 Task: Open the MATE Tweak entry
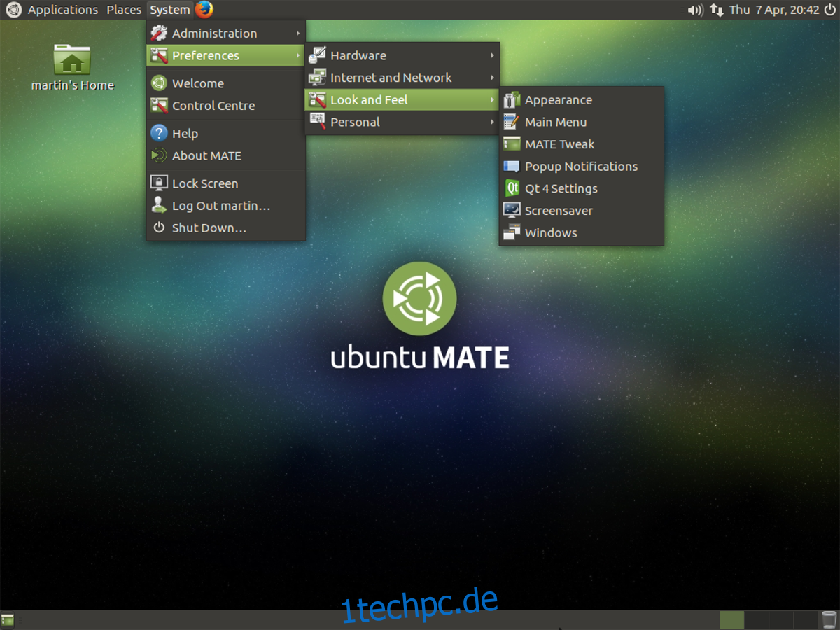[x=582, y=144]
